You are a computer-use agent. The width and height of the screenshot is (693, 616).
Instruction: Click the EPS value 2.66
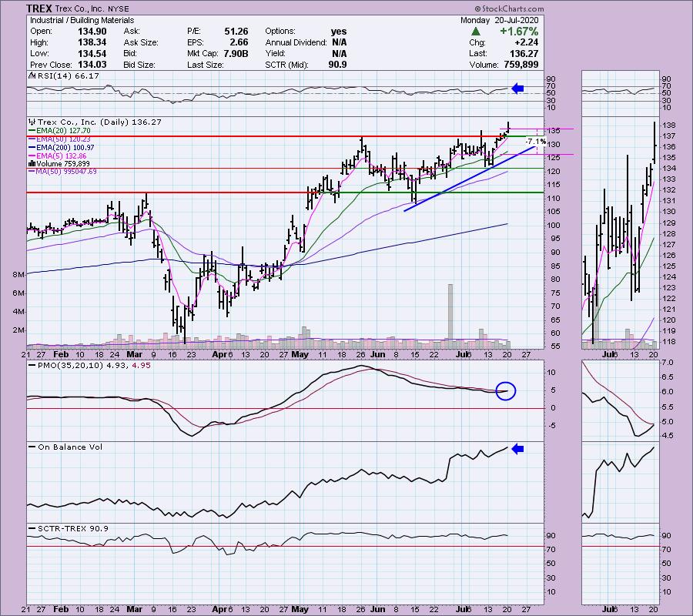(239, 42)
